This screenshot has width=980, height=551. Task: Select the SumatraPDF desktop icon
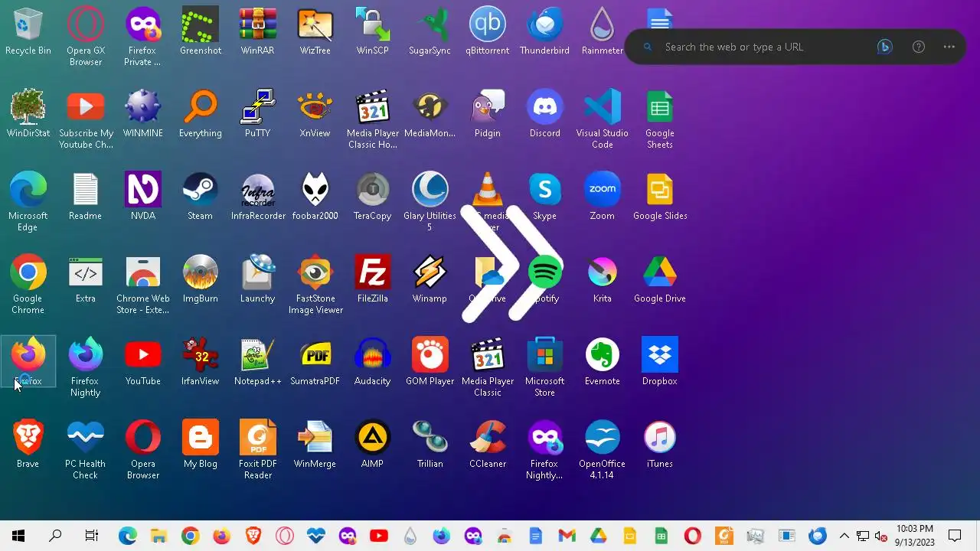(315, 363)
